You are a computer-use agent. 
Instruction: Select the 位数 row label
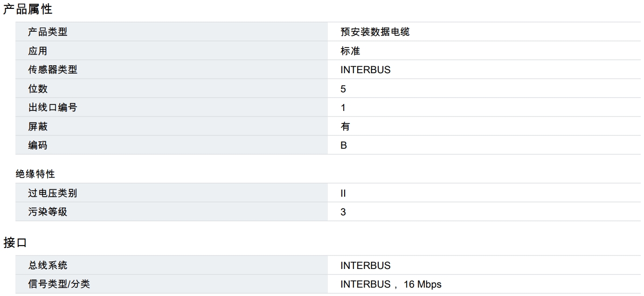coord(38,89)
